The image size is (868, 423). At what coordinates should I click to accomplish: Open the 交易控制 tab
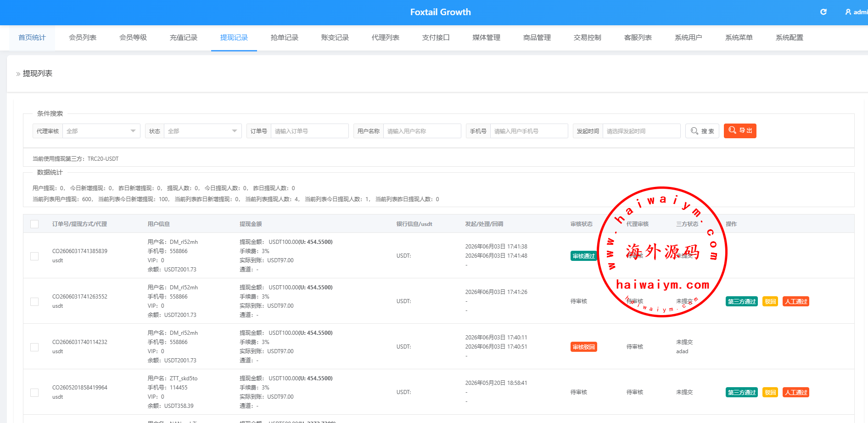pos(588,38)
